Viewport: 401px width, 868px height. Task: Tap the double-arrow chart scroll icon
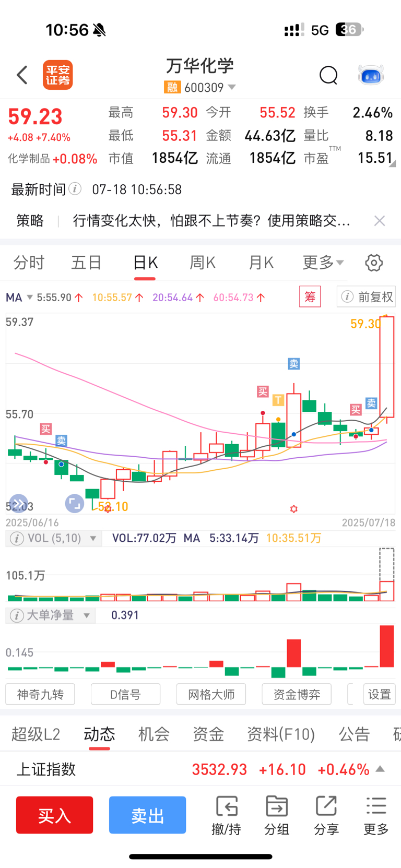pos(18,504)
